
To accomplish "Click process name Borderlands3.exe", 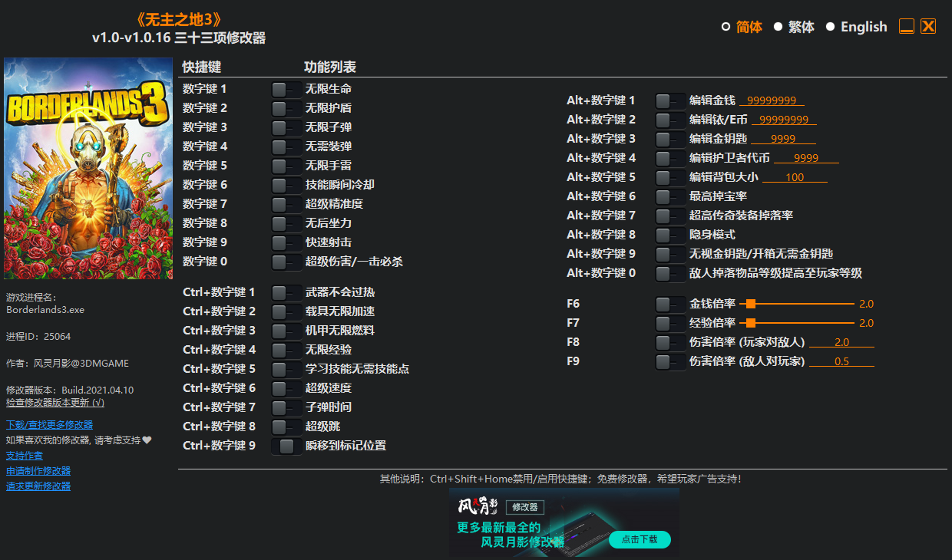I will point(45,310).
